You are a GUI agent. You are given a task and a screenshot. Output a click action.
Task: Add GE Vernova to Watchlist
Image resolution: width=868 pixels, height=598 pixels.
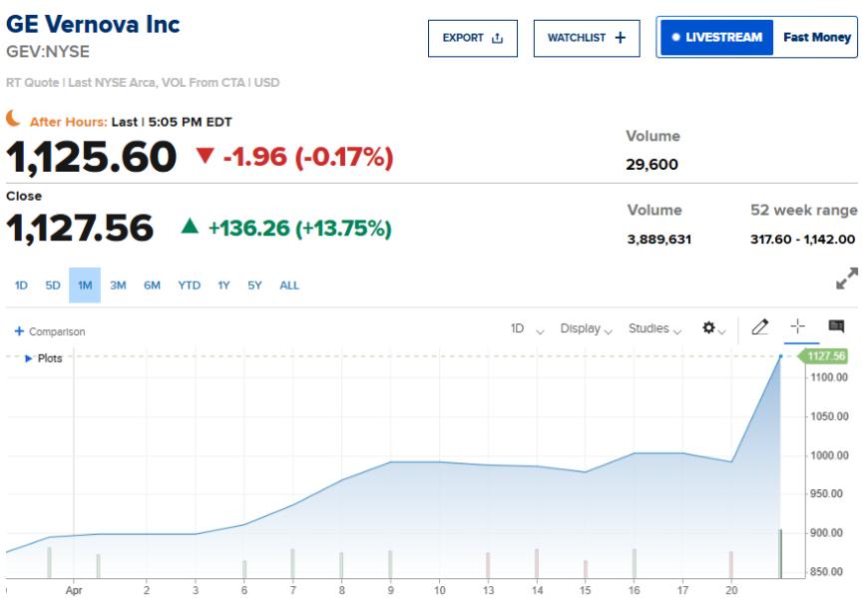click(587, 38)
